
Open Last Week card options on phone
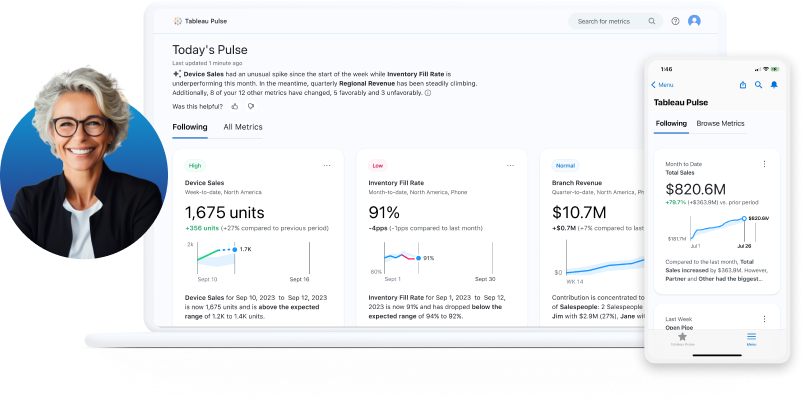click(x=764, y=319)
